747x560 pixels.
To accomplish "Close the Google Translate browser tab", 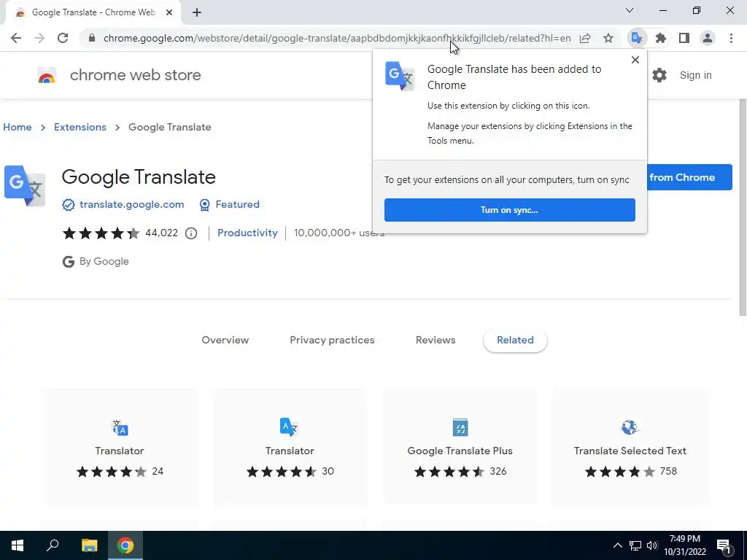I will pyautogui.click(x=169, y=12).
